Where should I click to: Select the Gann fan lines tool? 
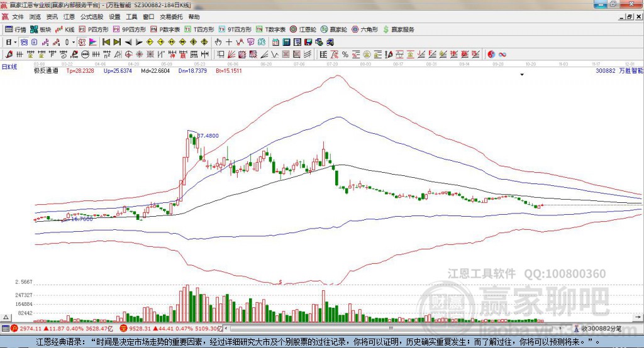(x=231, y=54)
